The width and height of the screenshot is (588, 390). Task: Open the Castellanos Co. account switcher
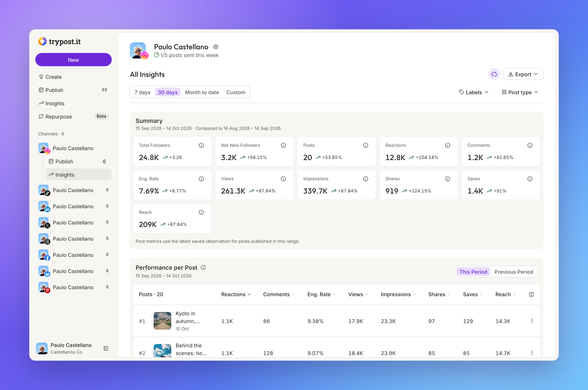(68, 348)
